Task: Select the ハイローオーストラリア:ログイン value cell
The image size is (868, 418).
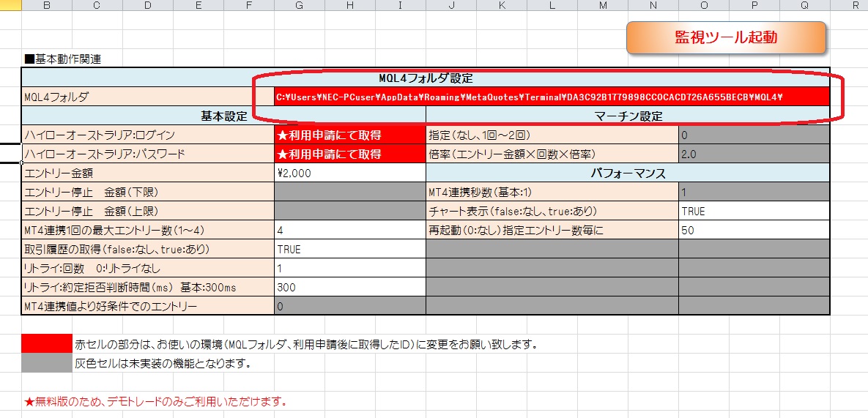Action: click(350, 135)
